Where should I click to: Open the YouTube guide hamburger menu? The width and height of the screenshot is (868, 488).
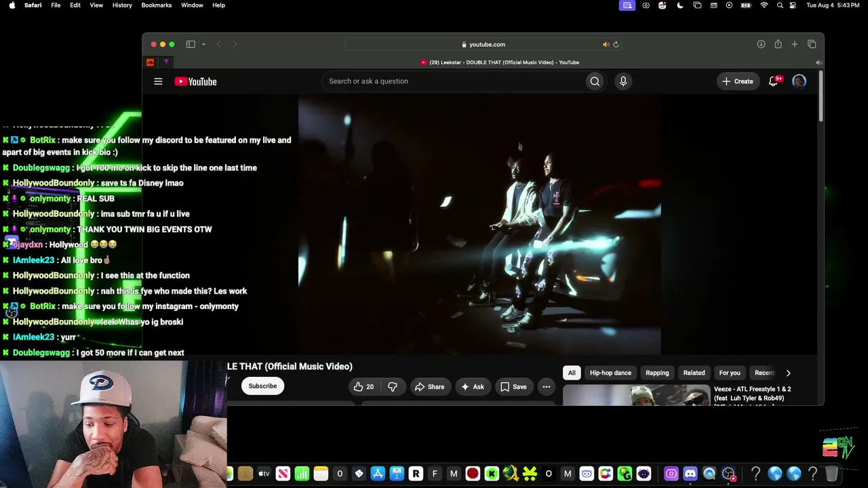click(x=158, y=81)
